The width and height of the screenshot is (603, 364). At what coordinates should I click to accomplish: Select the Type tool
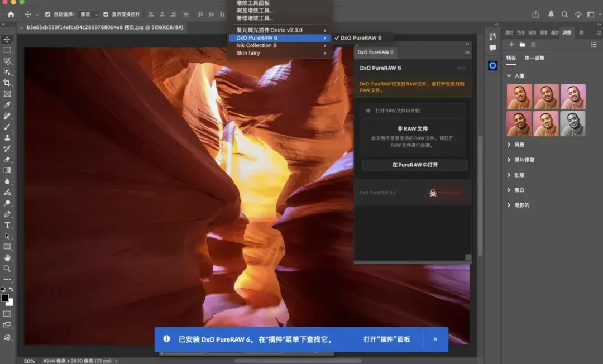point(7,225)
